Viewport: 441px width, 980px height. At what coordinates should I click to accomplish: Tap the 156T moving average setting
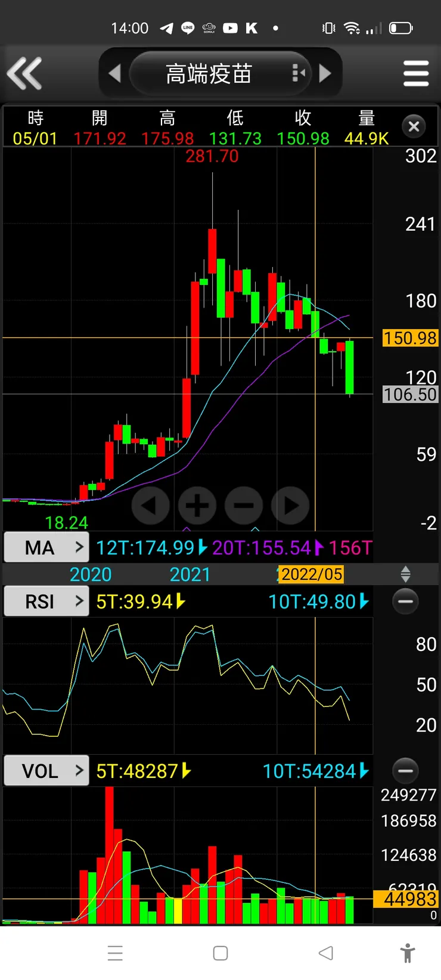[350, 547]
